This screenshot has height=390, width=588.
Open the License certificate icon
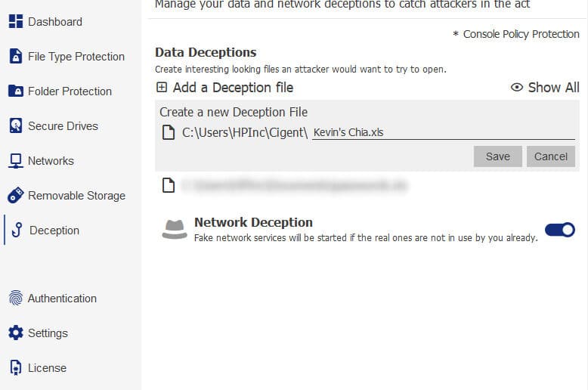pos(15,367)
